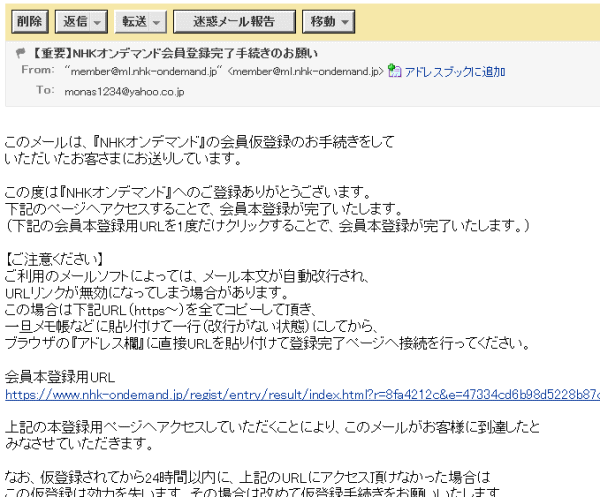Click the sender address in angle brackets
The height and width of the screenshot is (497, 600).
coord(305,71)
